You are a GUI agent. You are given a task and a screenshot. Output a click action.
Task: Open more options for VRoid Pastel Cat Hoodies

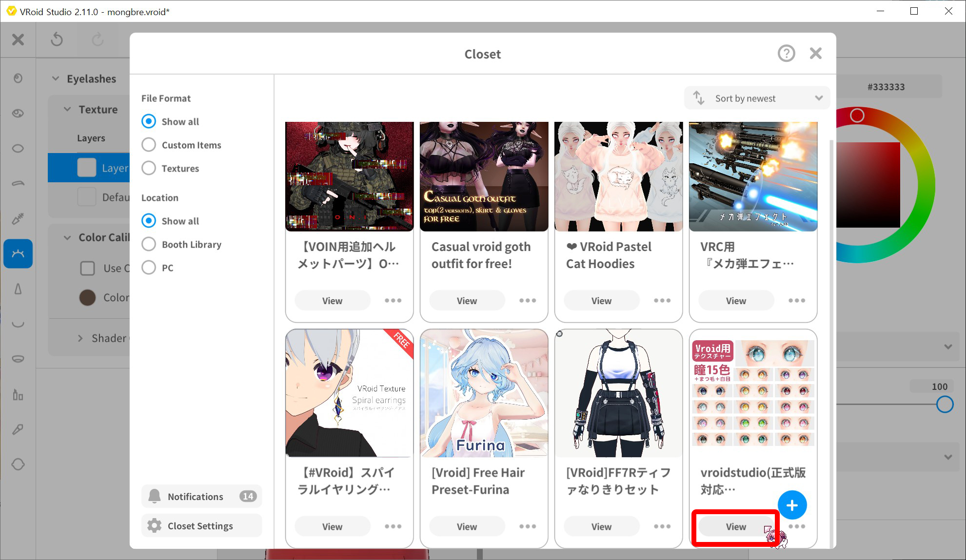662,301
